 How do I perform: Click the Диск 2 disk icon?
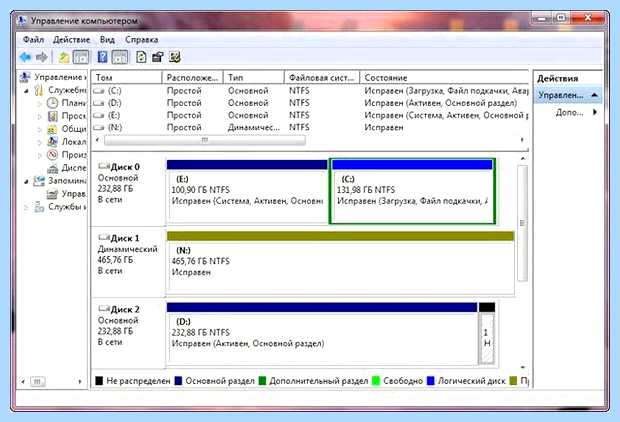click(x=104, y=308)
